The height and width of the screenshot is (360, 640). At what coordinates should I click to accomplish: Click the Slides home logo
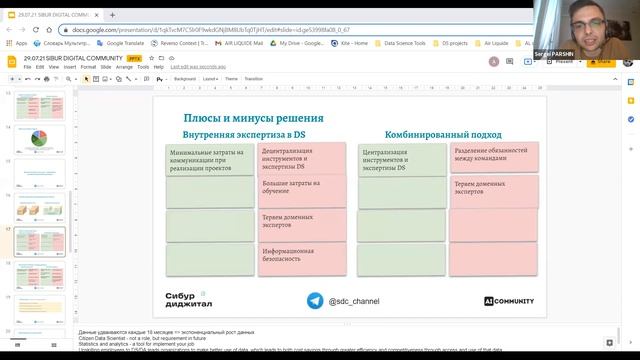click(x=12, y=62)
